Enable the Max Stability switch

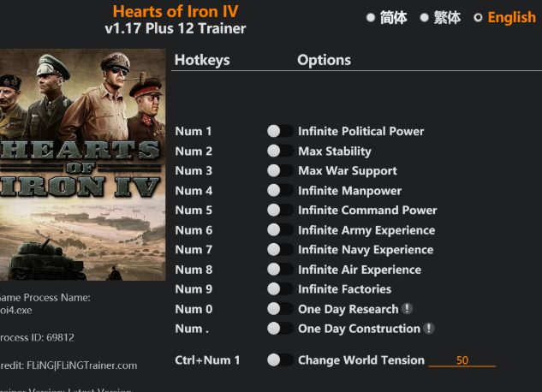[x=280, y=151]
